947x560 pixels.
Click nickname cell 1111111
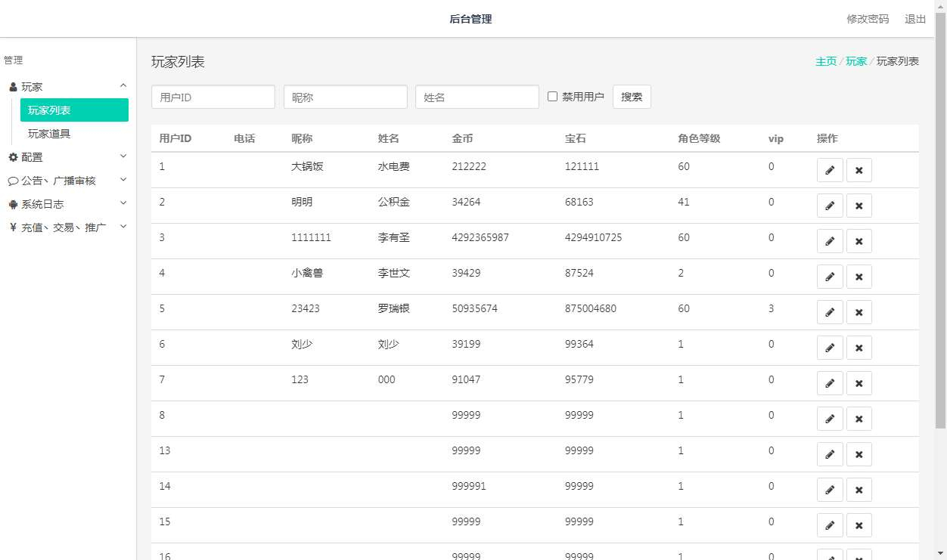click(x=311, y=237)
